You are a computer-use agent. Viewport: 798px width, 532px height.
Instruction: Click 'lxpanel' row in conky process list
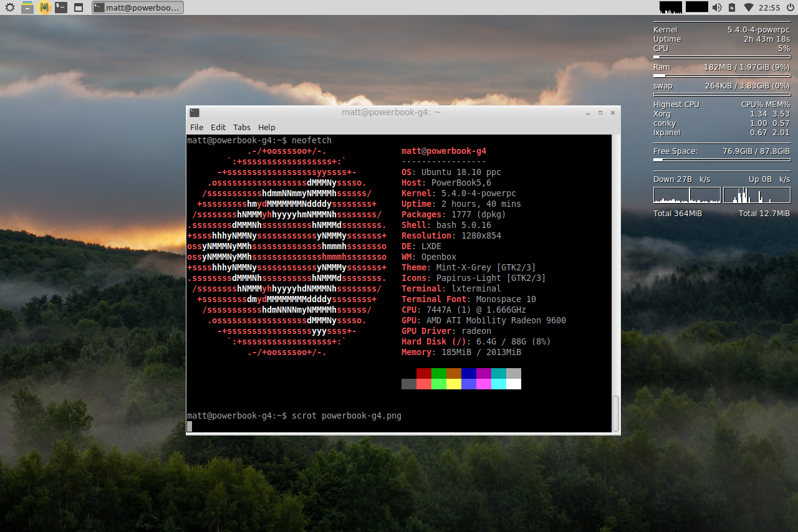(x=721, y=133)
